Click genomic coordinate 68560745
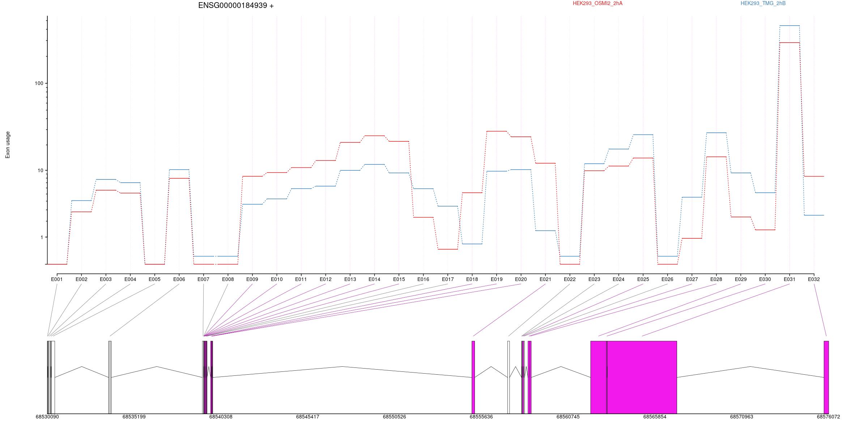Screen dimensions: 868x434 [x=568, y=417]
